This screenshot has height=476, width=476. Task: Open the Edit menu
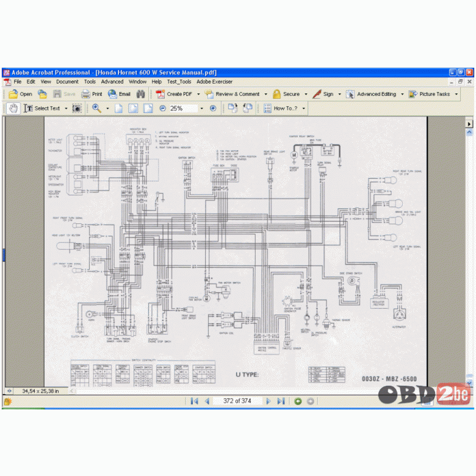tap(31, 82)
